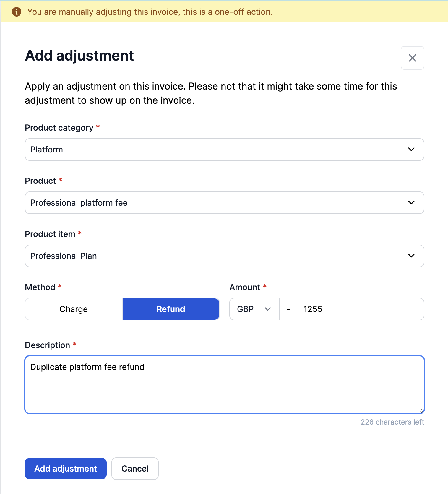The width and height of the screenshot is (448, 494).
Task: Open the Professional Plan item dropdown
Action: [x=207, y=256]
